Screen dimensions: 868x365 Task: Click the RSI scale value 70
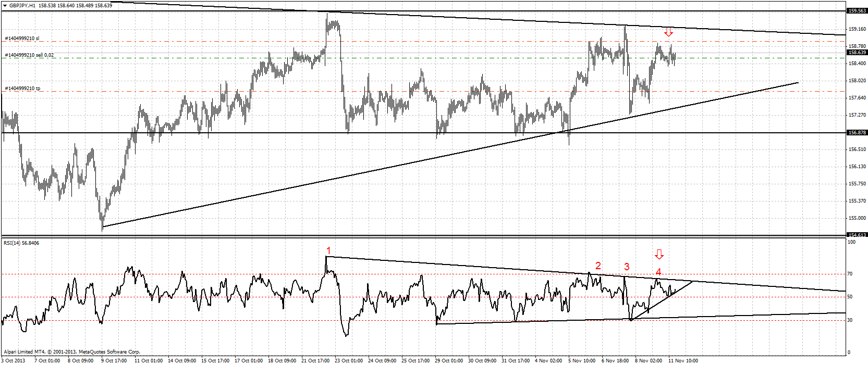pyautogui.click(x=850, y=274)
